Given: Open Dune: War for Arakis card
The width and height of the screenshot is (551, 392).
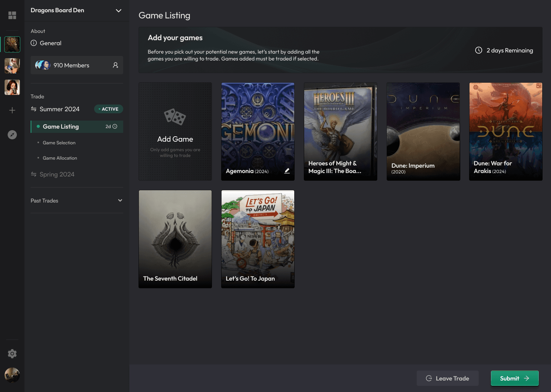Looking at the screenshot, I should click(x=506, y=131).
